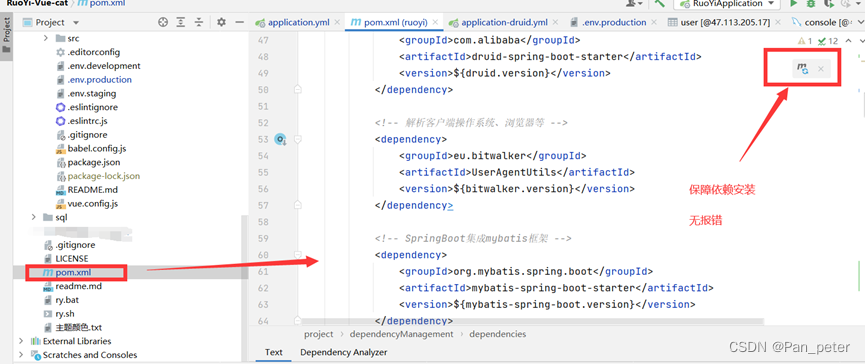The width and height of the screenshot is (865, 364).
Task: Click the typo check indicator showing 12
Action: coord(828,41)
